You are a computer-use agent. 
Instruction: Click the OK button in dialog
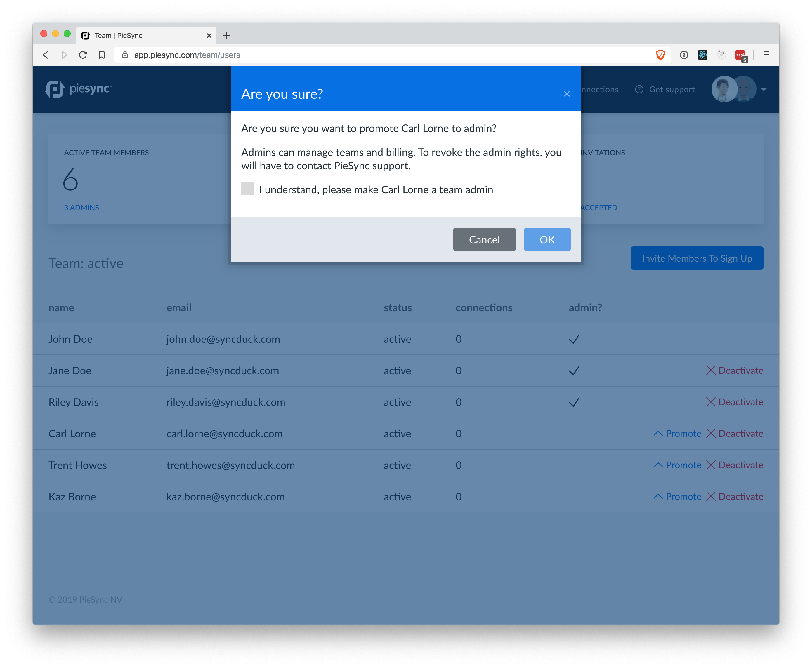tap(547, 239)
